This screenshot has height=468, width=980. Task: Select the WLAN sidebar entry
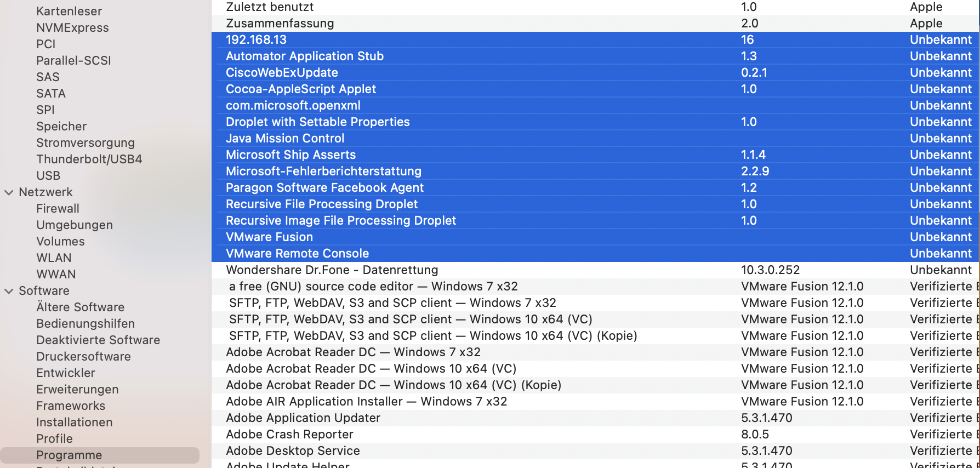point(54,258)
